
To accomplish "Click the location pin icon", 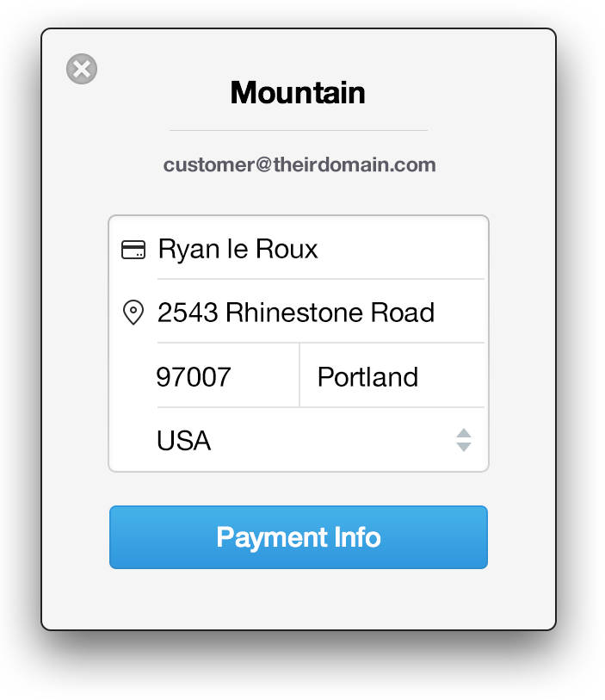I will [133, 312].
